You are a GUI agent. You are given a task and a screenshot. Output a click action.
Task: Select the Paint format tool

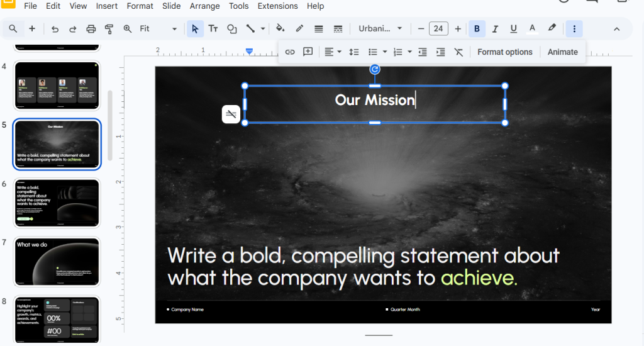tap(109, 29)
